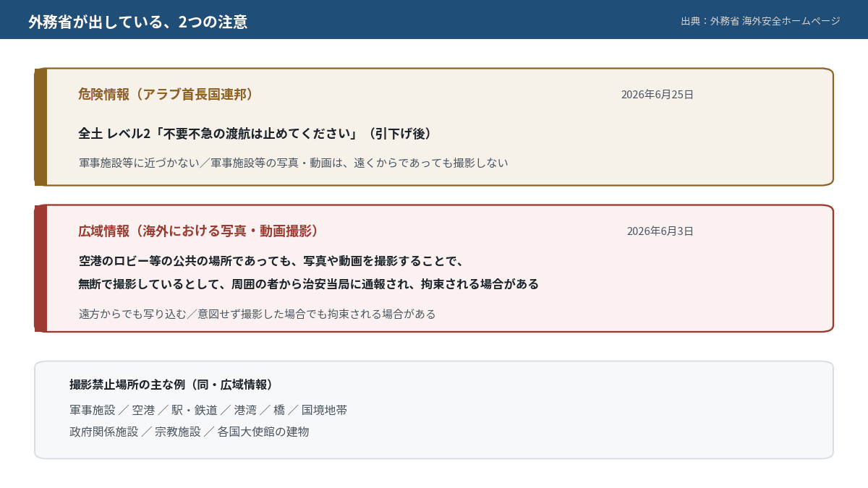This screenshot has height=488, width=868.
Task: Click the source note 出典：外務省 海外安全ホームページ
Action: click(x=760, y=21)
